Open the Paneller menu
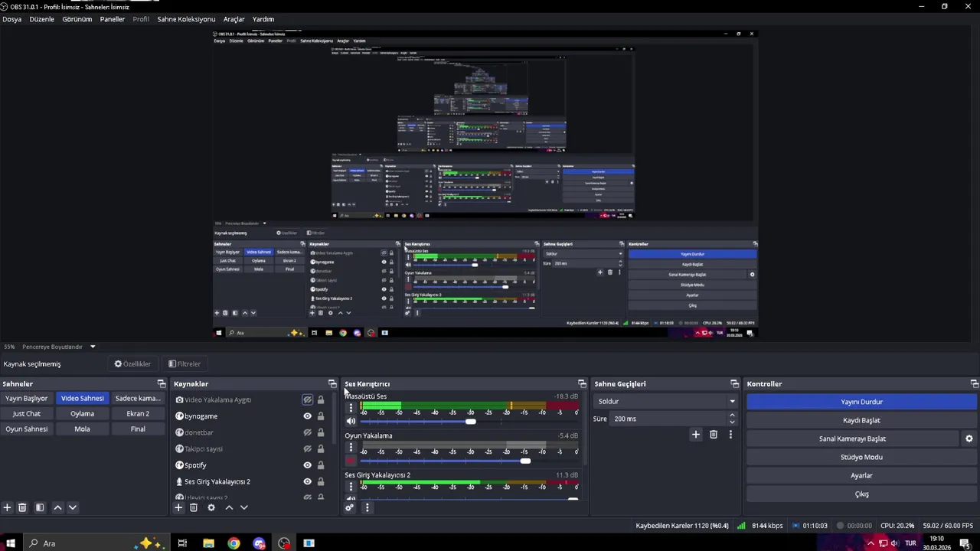This screenshot has width=980, height=551. (113, 19)
